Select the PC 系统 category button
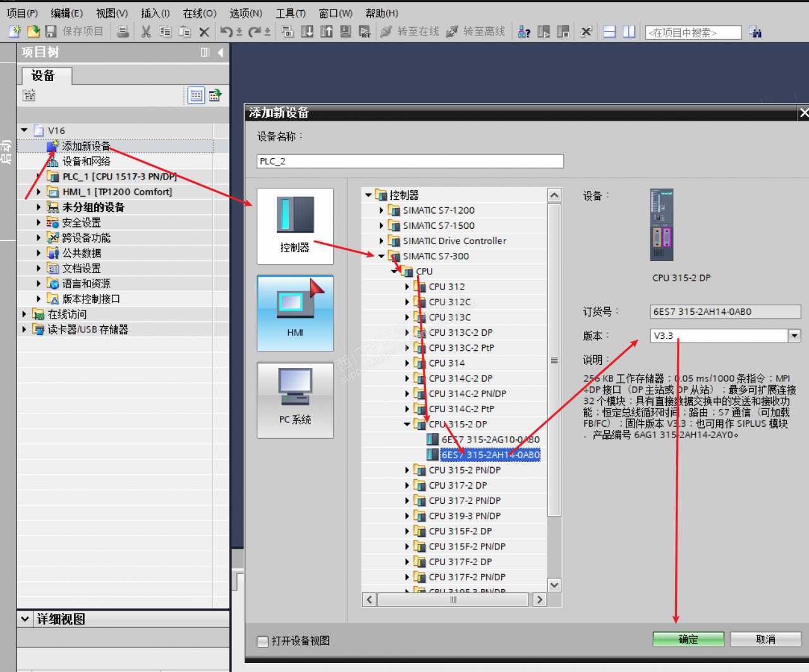Image resolution: width=809 pixels, height=672 pixels. point(295,400)
